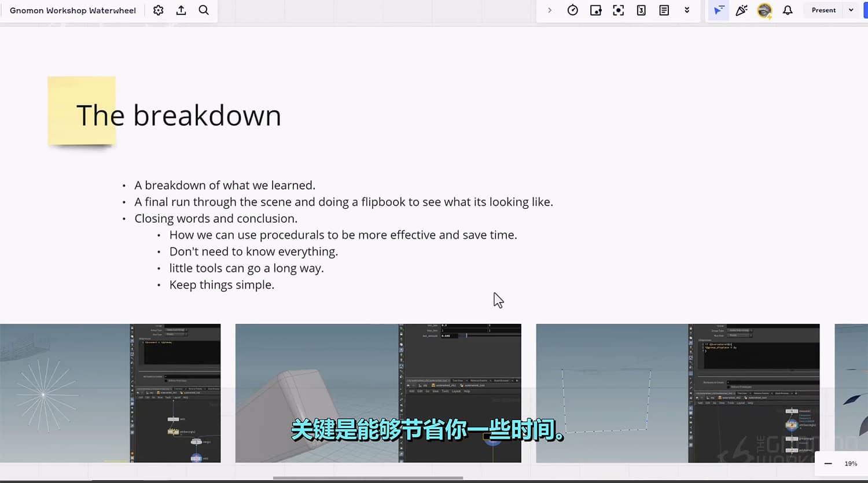
Task: Collapse the toolbar with the double chevron
Action: 686,10
